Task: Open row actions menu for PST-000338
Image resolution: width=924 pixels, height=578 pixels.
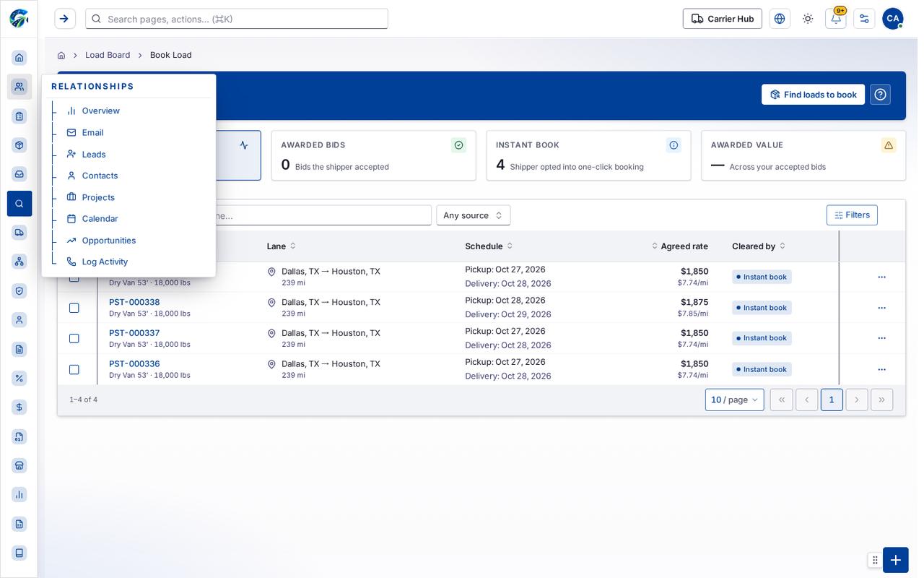Action: [x=881, y=308]
